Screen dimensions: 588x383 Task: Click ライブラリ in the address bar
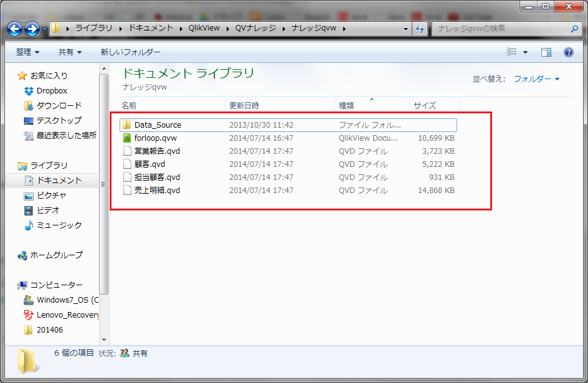click(94, 28)
